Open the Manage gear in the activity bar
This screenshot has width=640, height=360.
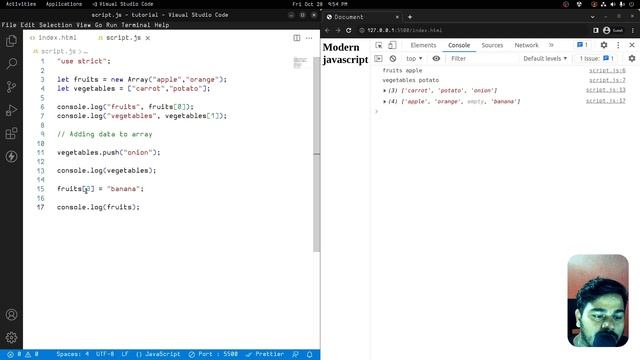[11, 338]
